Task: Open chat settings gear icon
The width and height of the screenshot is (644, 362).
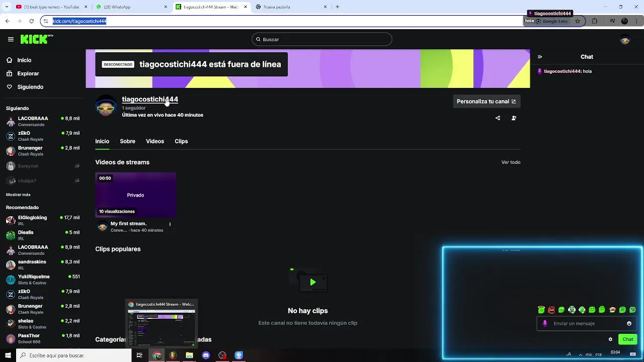Action: click(x=610, y=339)
